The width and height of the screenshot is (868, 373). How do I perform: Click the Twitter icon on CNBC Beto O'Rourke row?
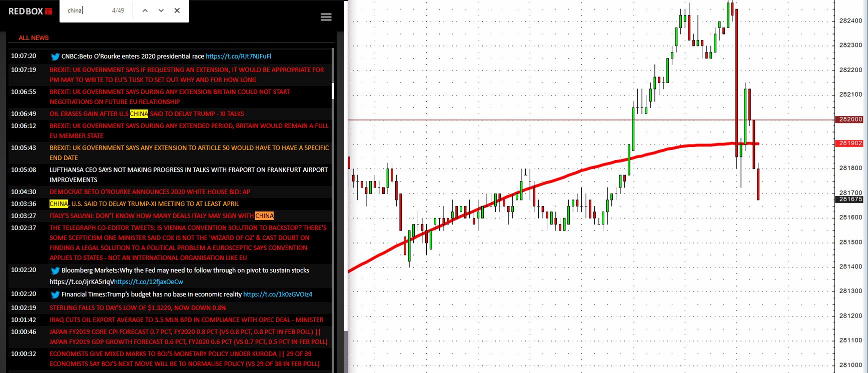point(55,57)
